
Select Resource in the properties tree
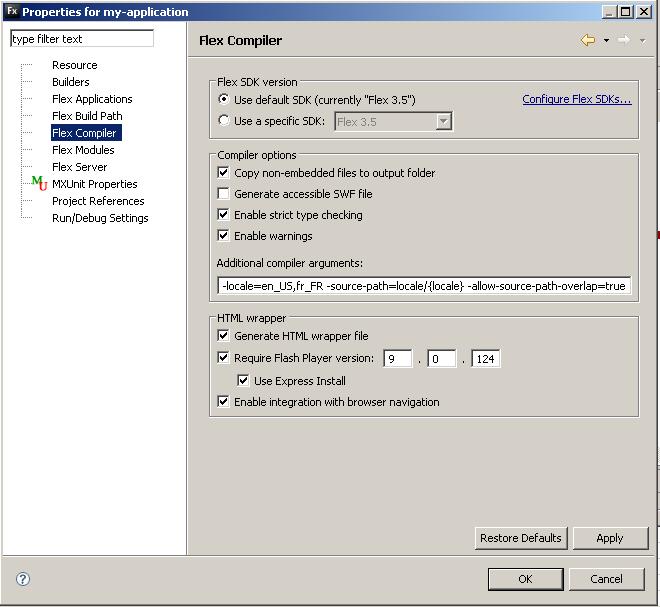[75, 65]
